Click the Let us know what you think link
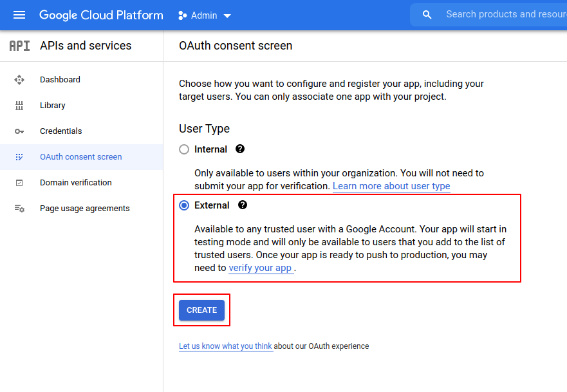The height and width of the screenshot is (392, 567). point(225,346)
